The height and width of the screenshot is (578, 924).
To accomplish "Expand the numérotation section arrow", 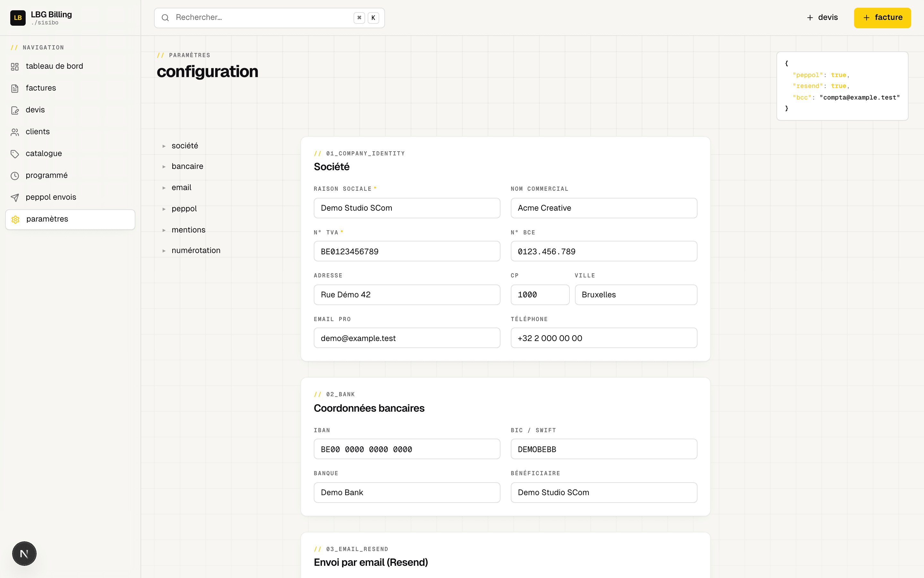I will coord(164,251).
